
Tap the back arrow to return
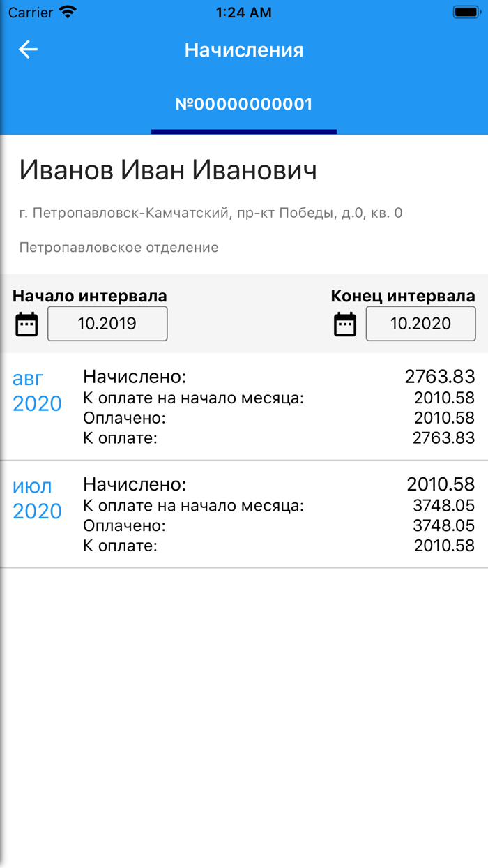pyautogui.click(x=26, y=50)
